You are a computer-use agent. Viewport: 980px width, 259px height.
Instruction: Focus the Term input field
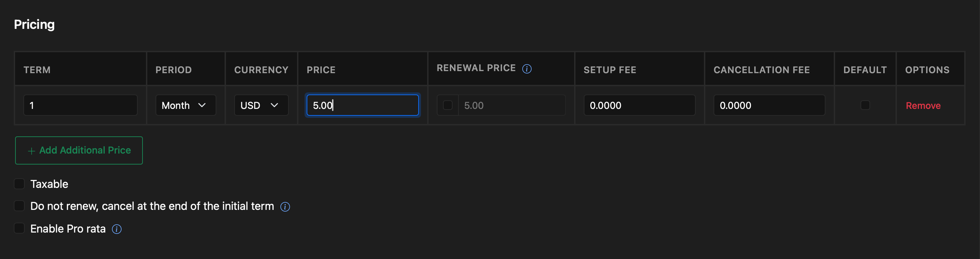click(x=80, y=105)
